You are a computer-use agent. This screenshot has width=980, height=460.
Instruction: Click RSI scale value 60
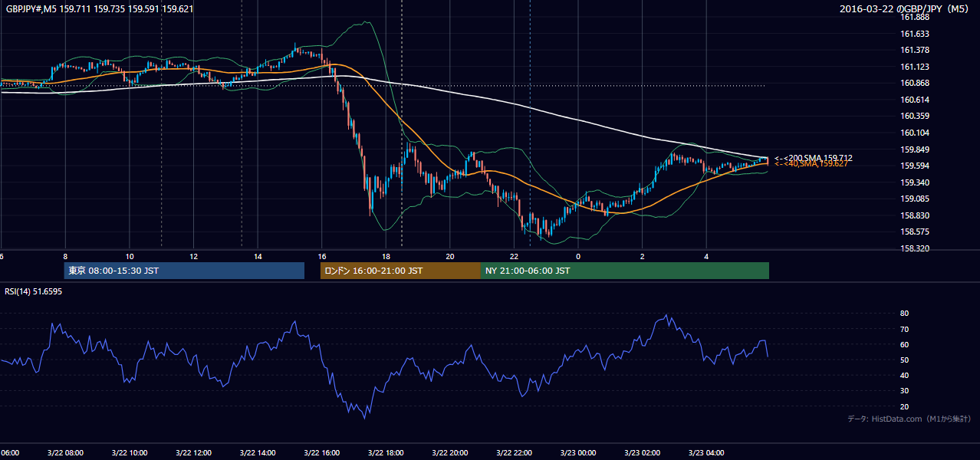904,344
